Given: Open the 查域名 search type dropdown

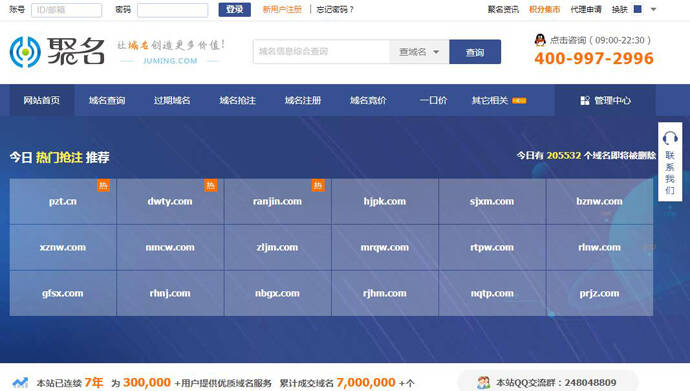Looking at the screenshot, I should tap(419, 52).
